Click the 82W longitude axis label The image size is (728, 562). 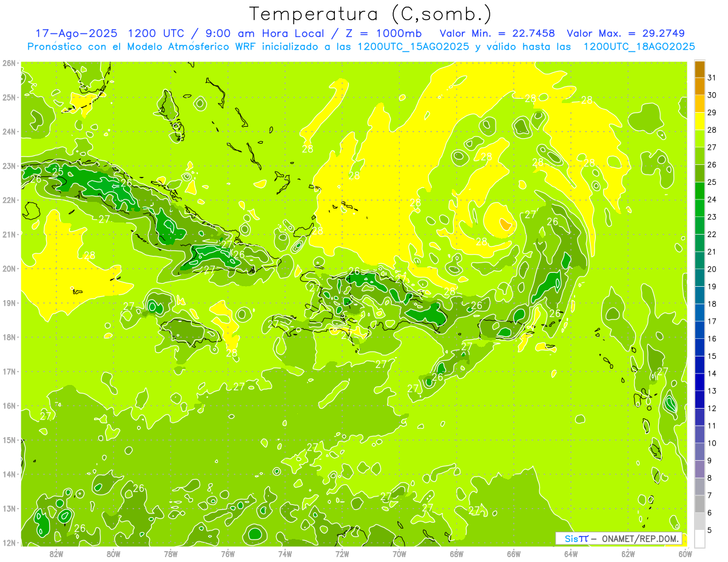pyautogui.click(x=56, y=554)
